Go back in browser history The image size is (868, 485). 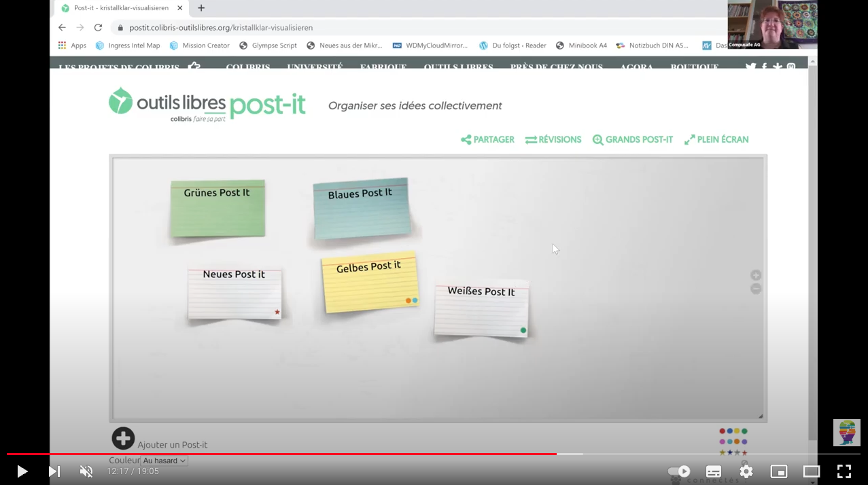(62, 28)
